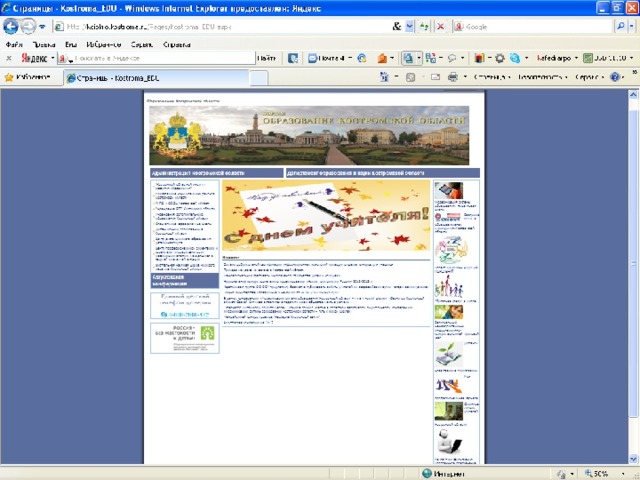Click the Skype icon in Yandex toolbar
The height and width of the screenshot is (480, 640).
(515, 58)
